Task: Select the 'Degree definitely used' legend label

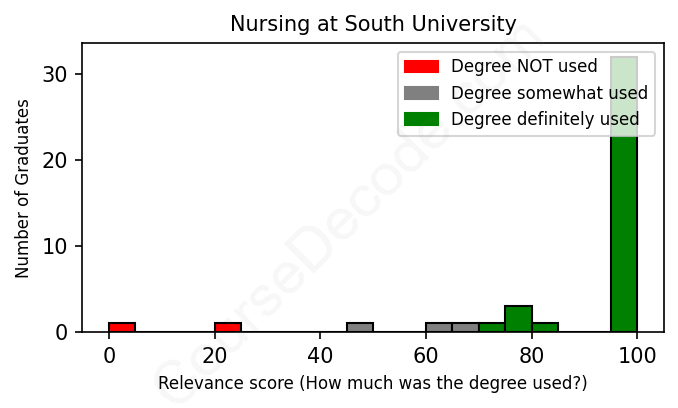Action: tap(545, 120)
